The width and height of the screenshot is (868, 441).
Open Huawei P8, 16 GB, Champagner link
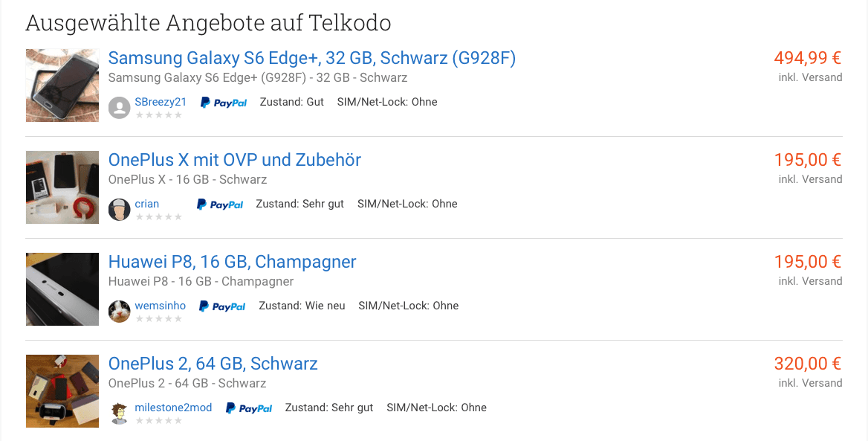pyautogui.click(x=232, y=262)
